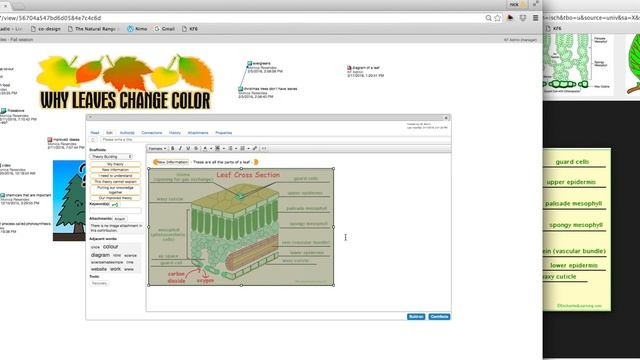Viewport: 640px width, 360px height.
Task: Insert the 'I need to understand' scaffold
Action: pos(116,176)
